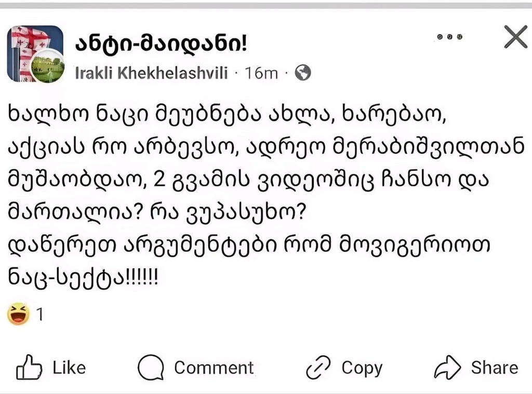This screenshot has height=394, width=532.
Task: Click the Share arrow icon
Action: pyautogui.click(x=448, y=368)
